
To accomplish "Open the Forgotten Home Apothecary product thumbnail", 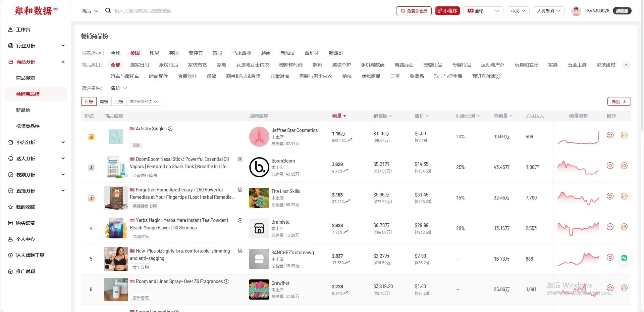I will coord(116,198).
